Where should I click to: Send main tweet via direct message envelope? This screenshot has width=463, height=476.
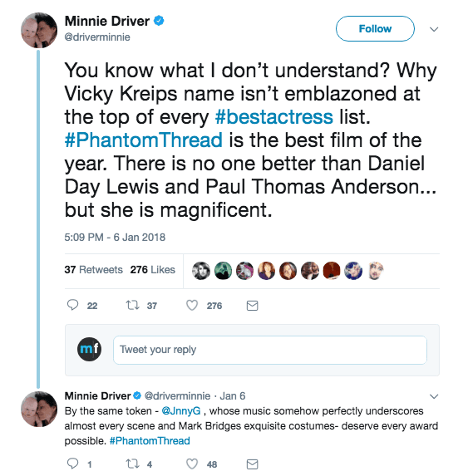(x=252, y=305)
